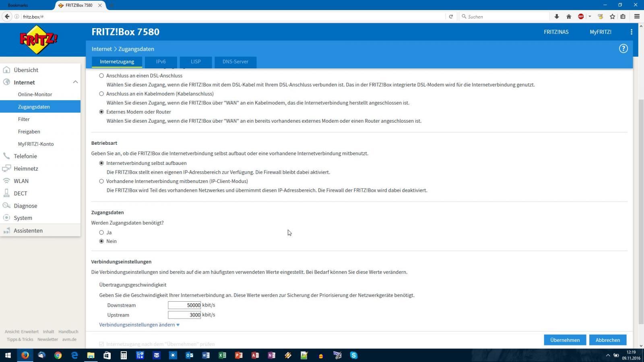Open the three-dot menu next to MyFRITZ!

(631, 32)
